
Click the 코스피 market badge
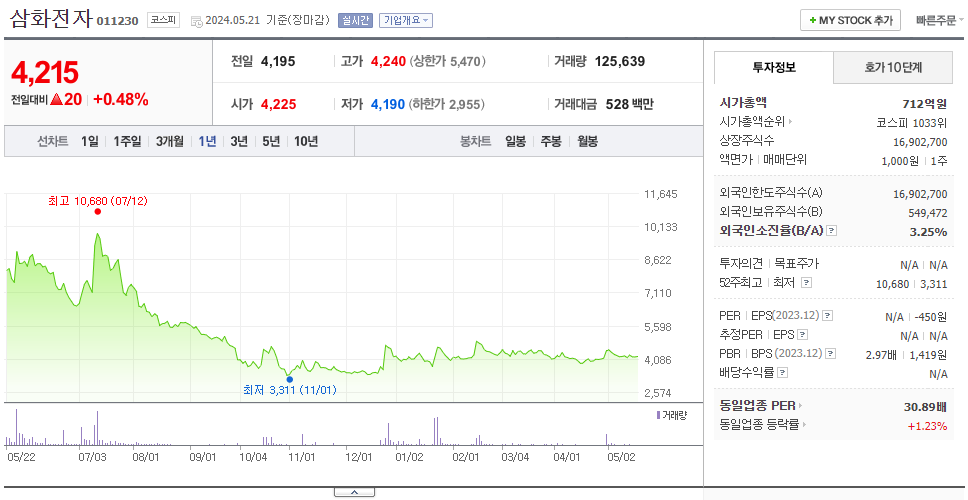click(x=164, y=20)
